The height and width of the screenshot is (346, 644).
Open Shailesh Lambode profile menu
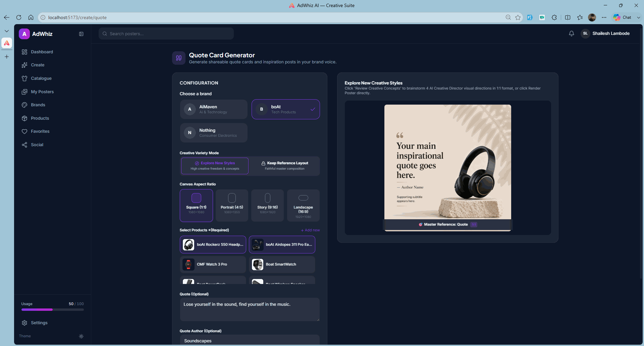tap(605, 34)
